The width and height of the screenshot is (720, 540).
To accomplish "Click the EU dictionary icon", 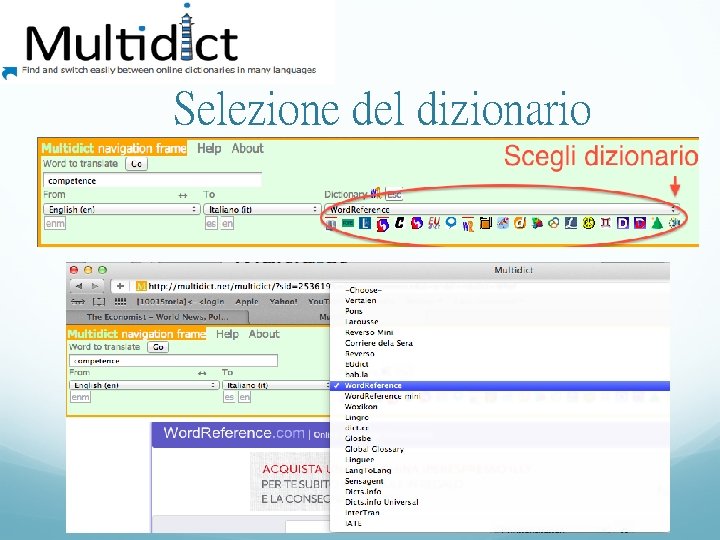I will coord(434,223).
